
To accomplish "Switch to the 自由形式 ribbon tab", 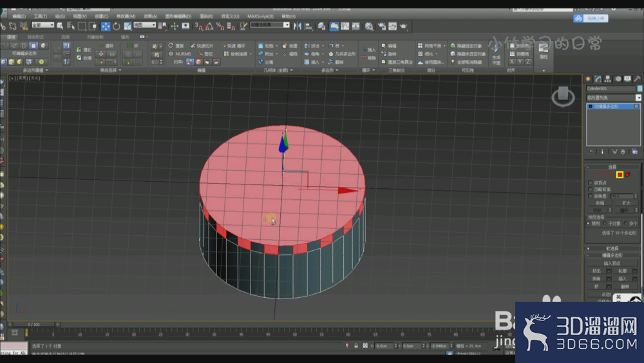I will tap(35, 37).
